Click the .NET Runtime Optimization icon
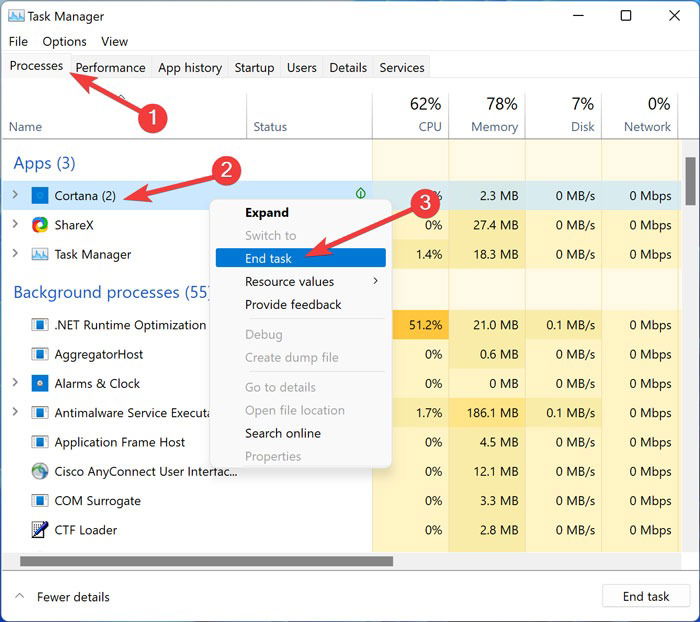The image size is (700, 622). click(40, 325)
